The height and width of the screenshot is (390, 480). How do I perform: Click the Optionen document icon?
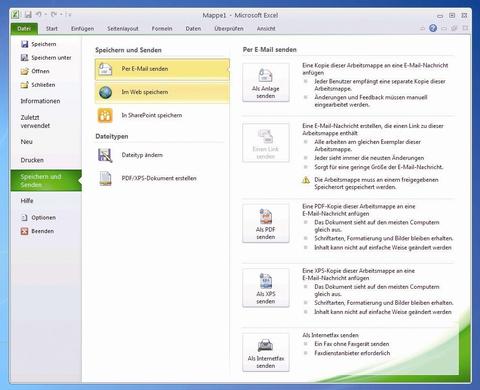(24, 218)
